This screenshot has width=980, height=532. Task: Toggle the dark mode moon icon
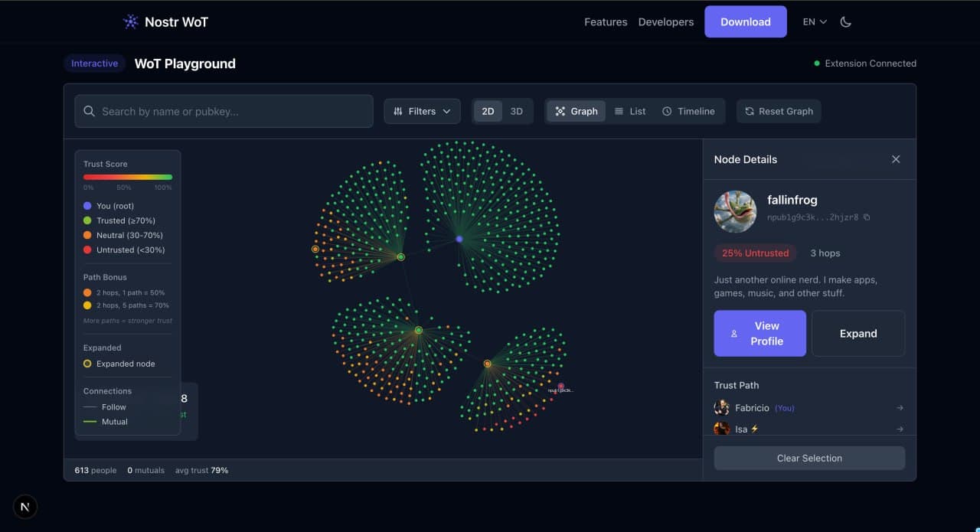tap(845, 22)
